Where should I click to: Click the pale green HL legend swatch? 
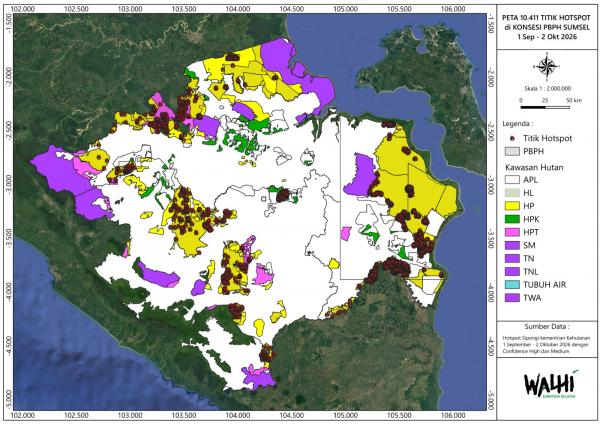point(512,193)
